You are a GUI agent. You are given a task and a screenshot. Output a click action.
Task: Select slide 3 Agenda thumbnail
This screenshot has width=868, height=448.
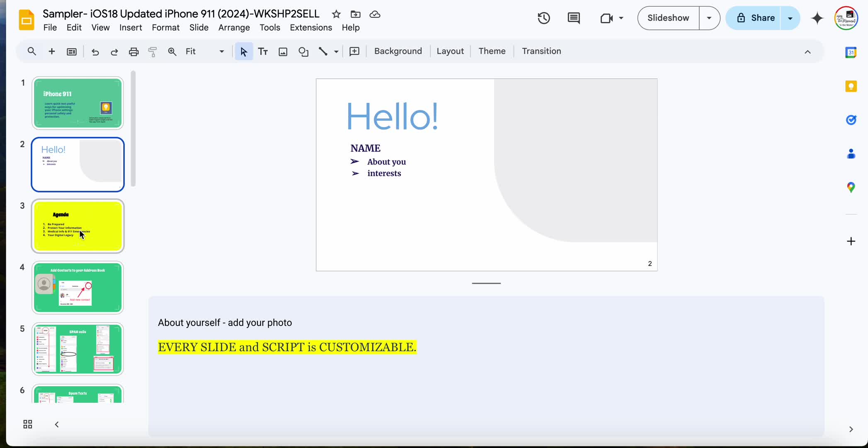(78, 226)
